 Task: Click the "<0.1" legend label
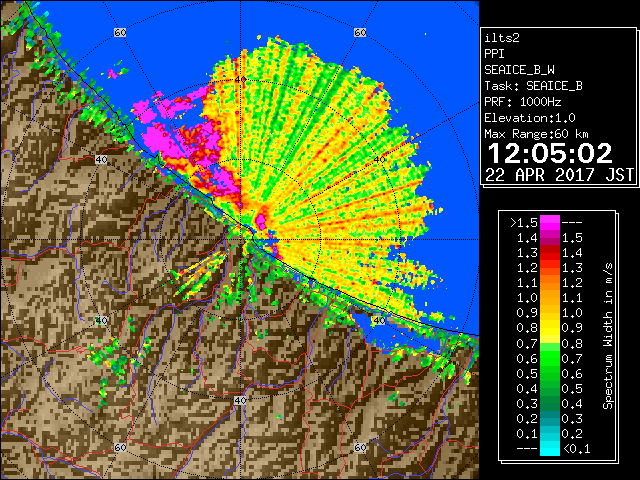point(577,449)
